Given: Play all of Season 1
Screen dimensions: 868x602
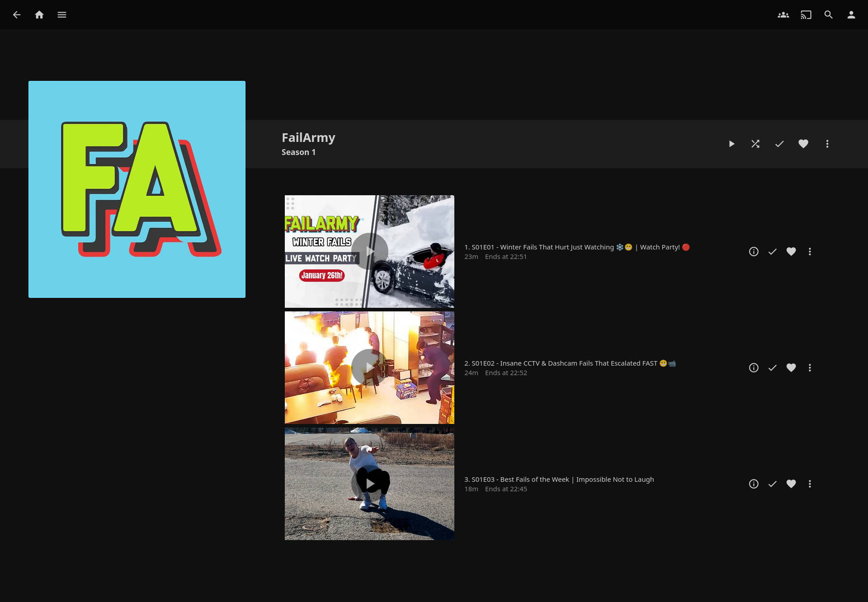Looking at the screenshot, I should [731, 144].
